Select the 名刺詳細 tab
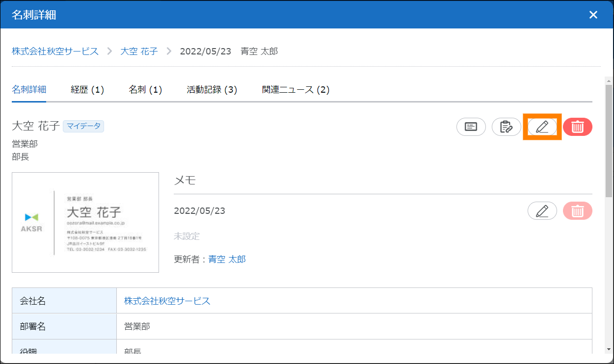 click(x=29, y=90)
